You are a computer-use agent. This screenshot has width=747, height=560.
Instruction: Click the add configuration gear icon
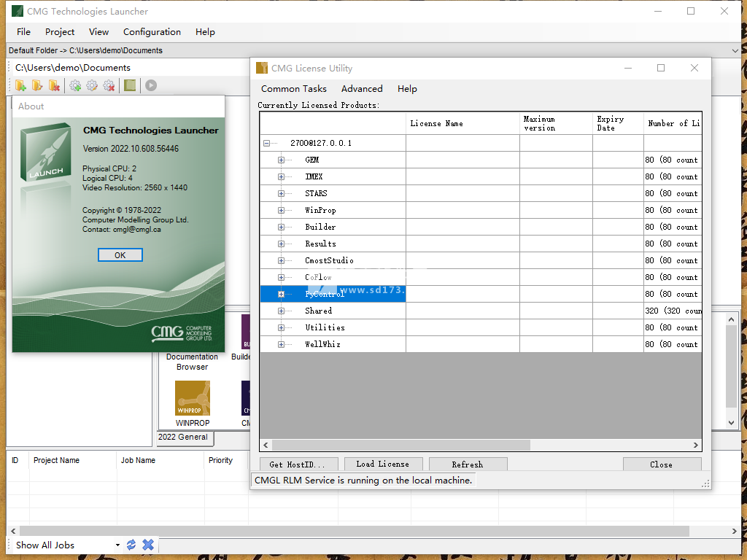pyautogui.click(x=75, y=86)
